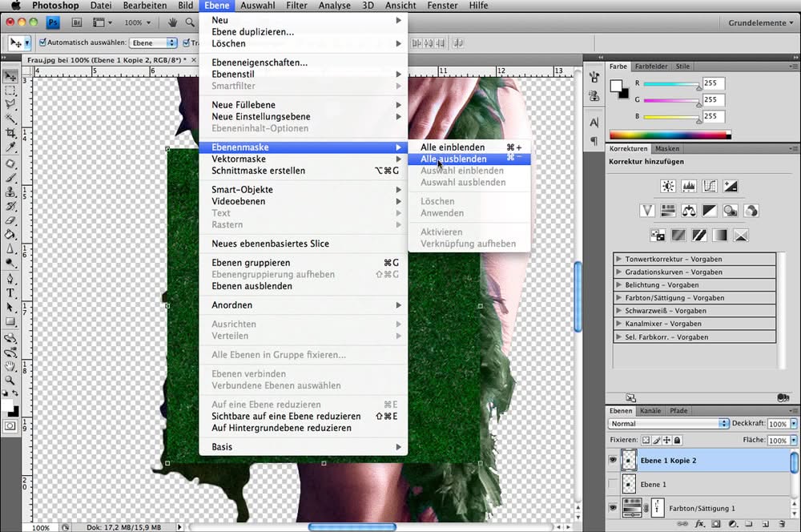The height and width of the screenshot is (532, 801).
Task: Select the Eyedropper tool
Action: click(10, 147)
